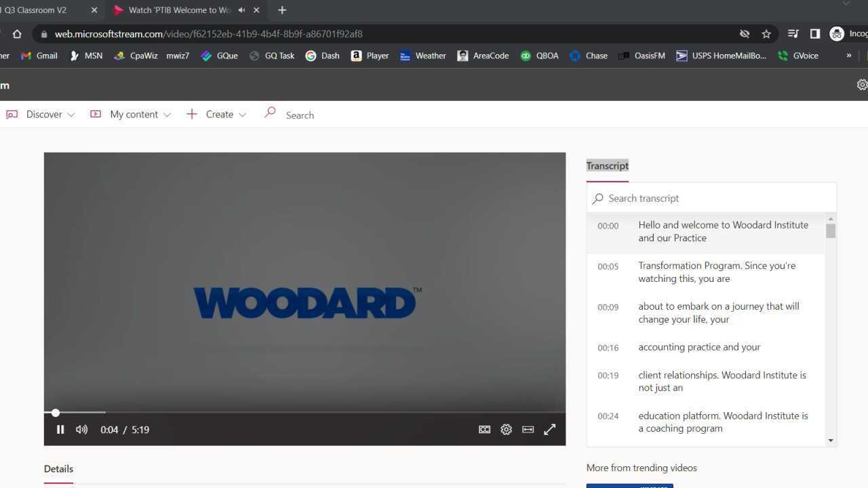
Task: Open the Gmail bookmark
Action: click(39, 56)
